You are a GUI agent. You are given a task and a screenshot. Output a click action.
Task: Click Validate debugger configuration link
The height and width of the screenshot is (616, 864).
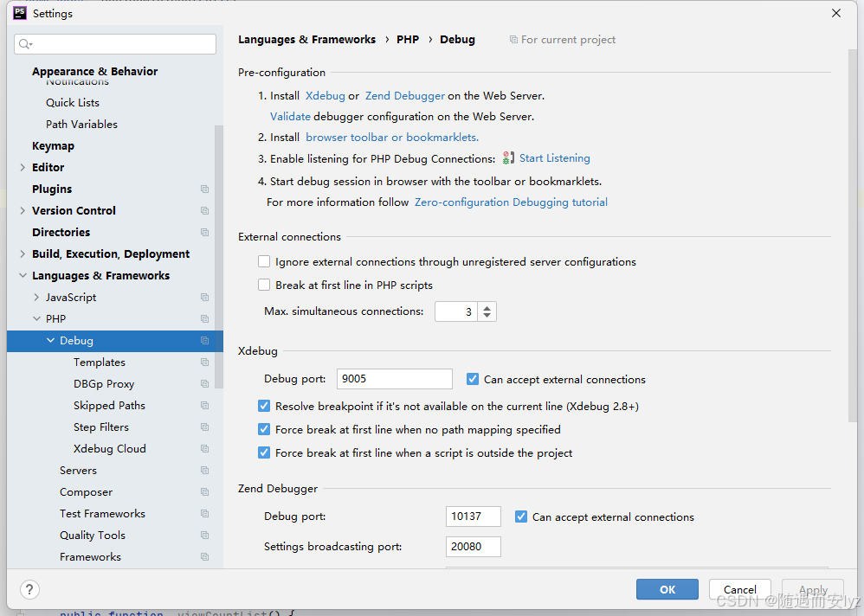point(290,117)
